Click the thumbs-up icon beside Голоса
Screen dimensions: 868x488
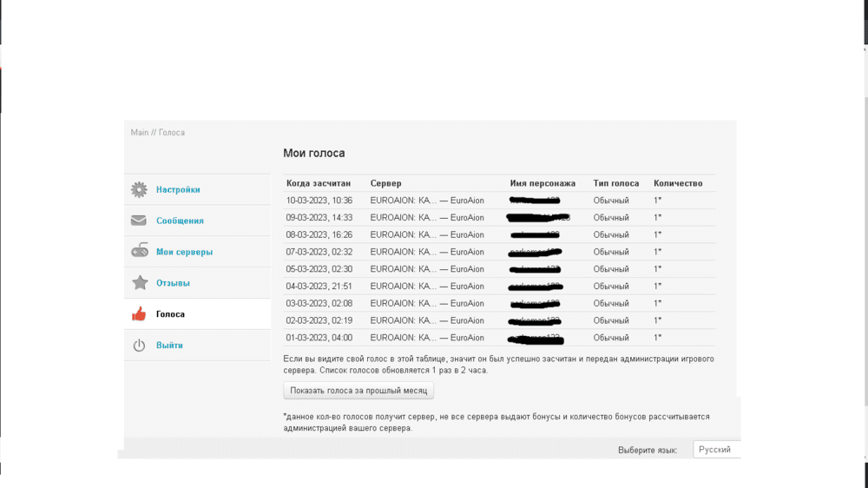tap(139, 314)
